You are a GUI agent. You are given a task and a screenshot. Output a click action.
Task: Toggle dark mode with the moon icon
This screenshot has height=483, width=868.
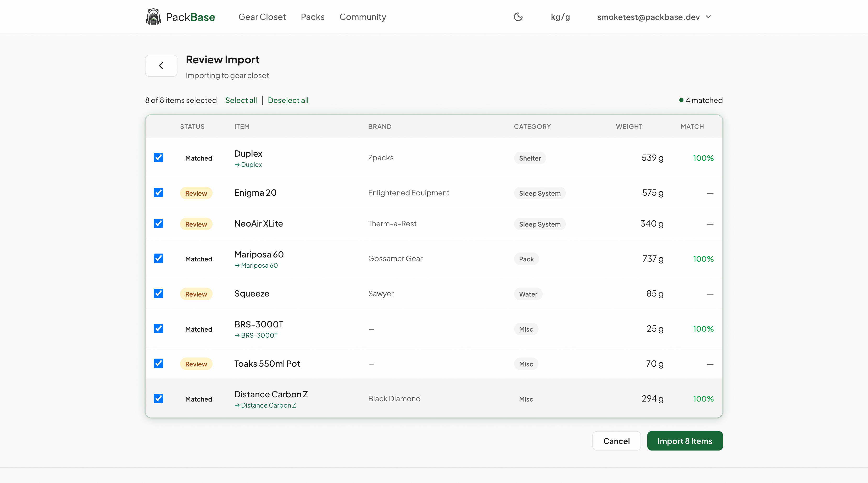pyautogui.click(x=518, y=17)
